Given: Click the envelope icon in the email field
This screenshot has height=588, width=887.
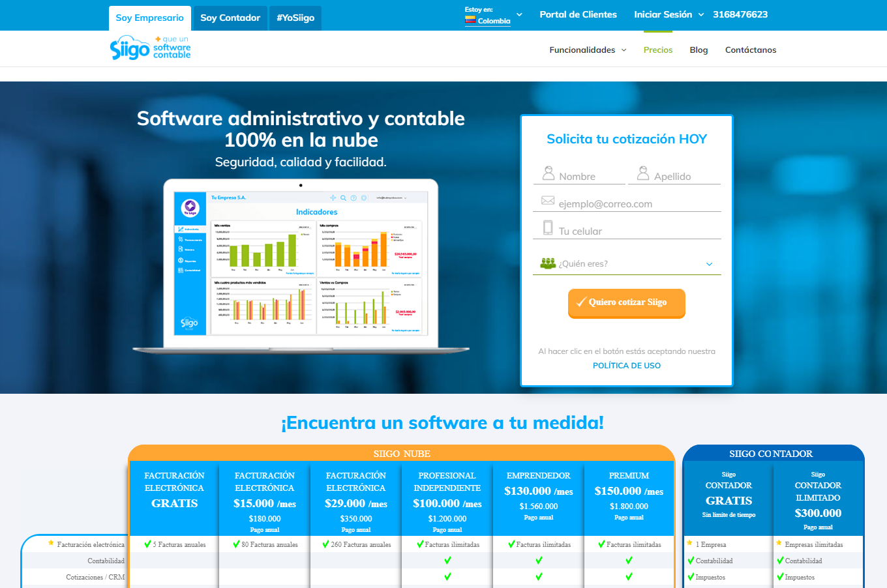Looking at the screenshot, I should [x=548, y=200].
